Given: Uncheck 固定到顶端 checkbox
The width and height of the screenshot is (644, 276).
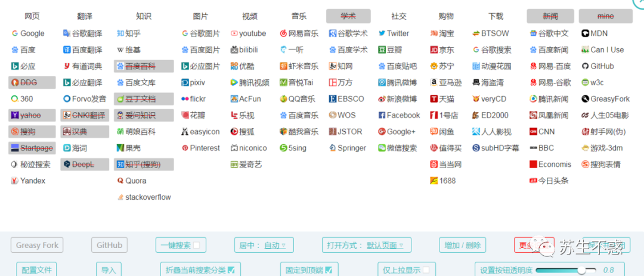Looking at the screenshot, I should 329,270.
